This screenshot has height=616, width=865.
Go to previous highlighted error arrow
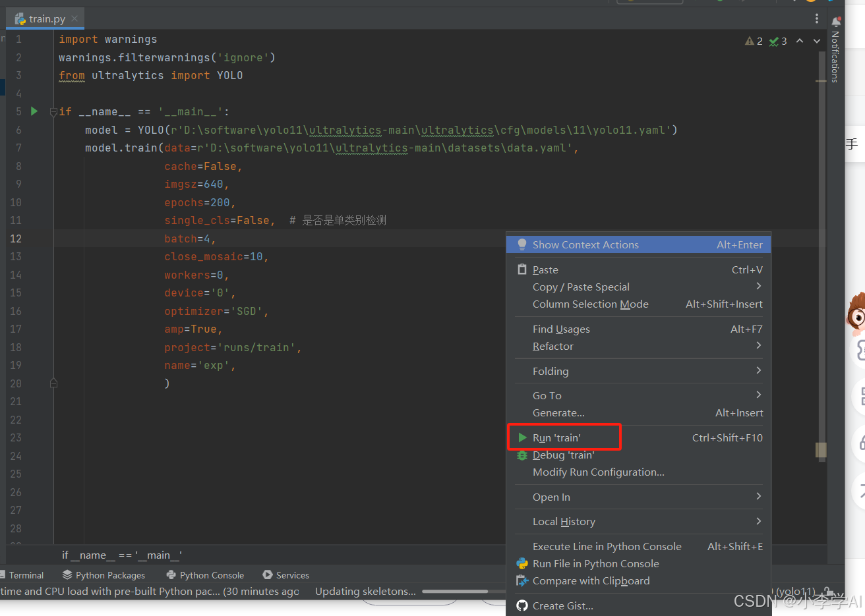click(800, 41)
